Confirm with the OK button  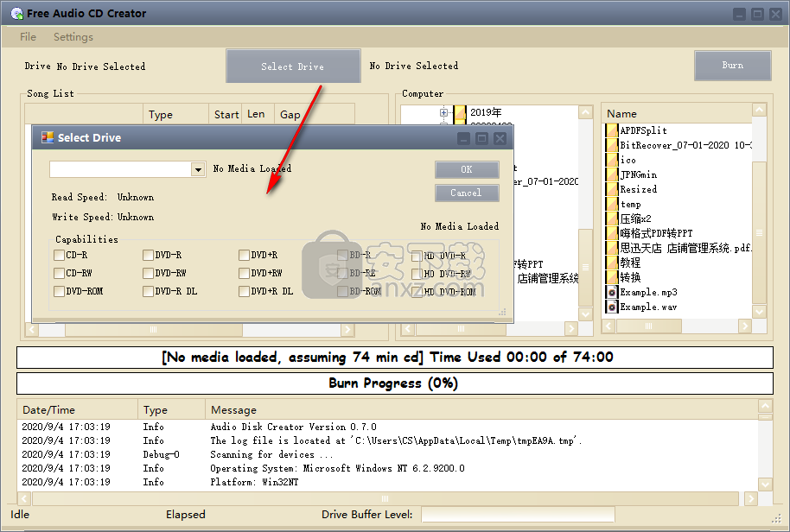click(x=467, y=169)
